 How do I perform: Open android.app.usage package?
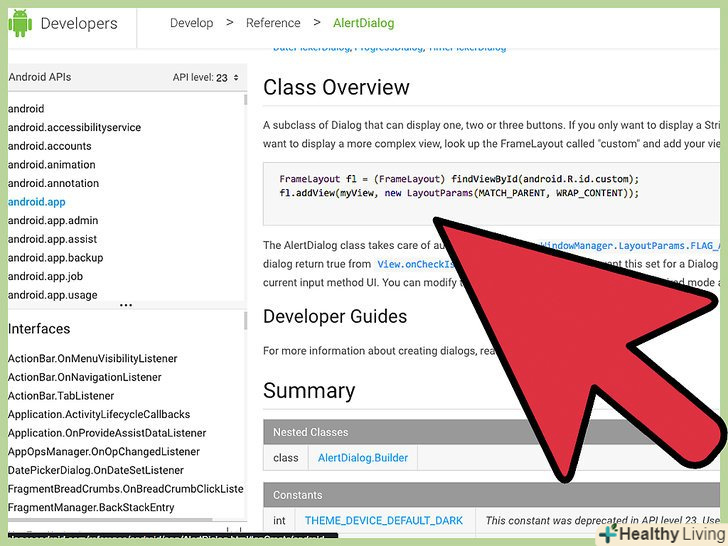(52, 295)
